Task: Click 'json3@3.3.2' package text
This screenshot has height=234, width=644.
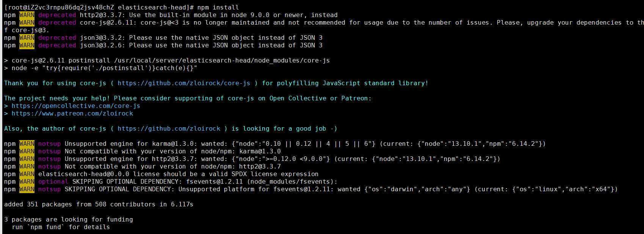Action: [102, 37]
